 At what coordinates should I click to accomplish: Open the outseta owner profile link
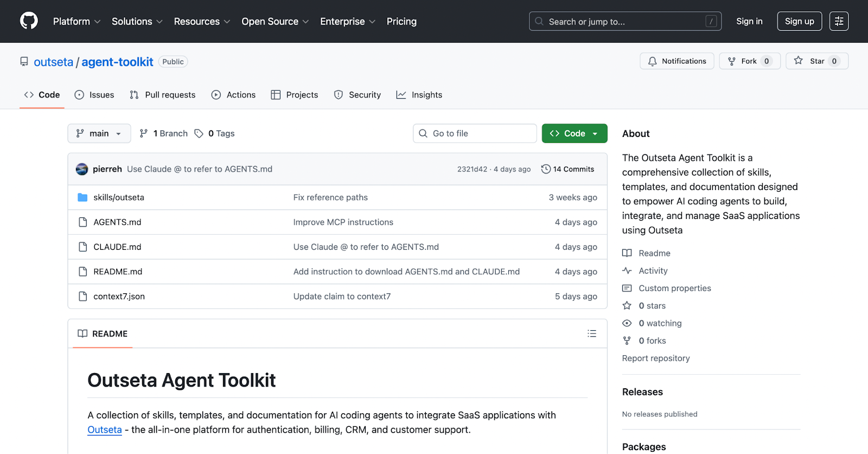(x=53, y=62)
